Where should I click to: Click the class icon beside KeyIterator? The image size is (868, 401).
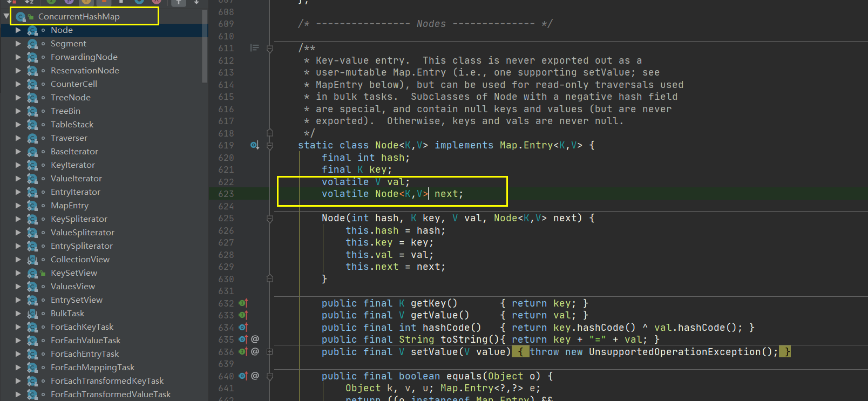[32, 165]
